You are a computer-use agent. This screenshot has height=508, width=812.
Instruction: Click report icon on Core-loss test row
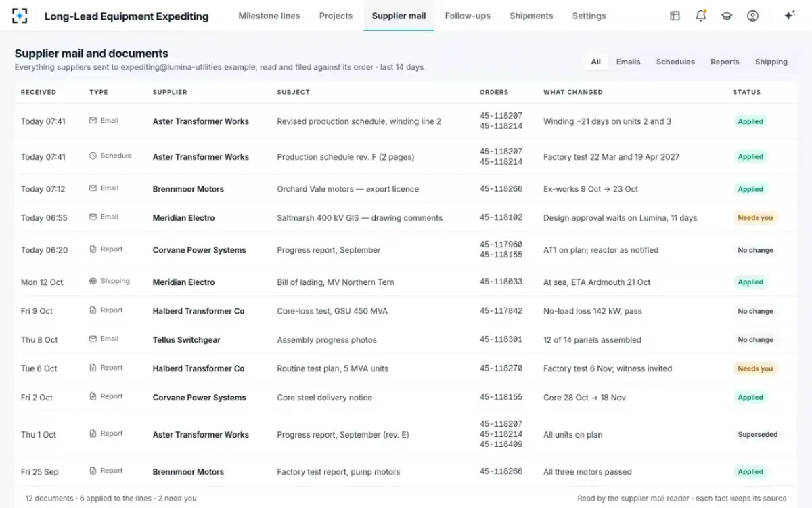point(93,310)
